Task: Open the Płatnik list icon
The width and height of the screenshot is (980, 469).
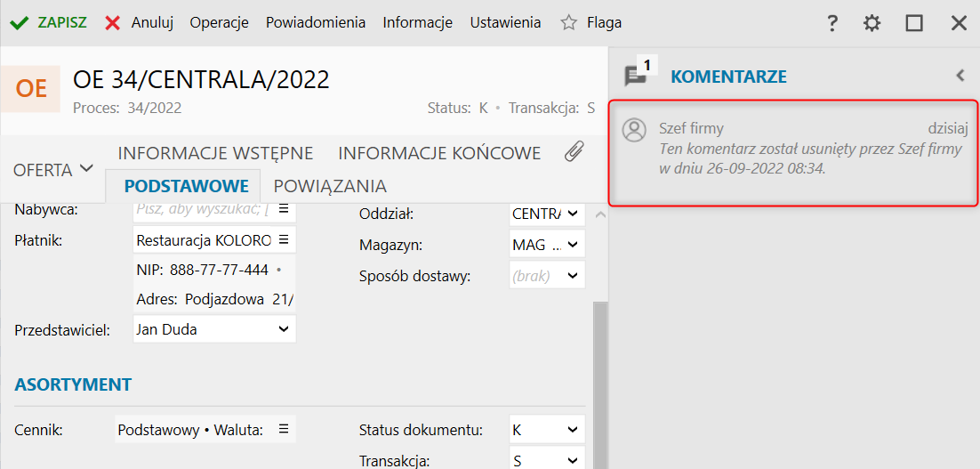Action: click(x=284, y=239)
